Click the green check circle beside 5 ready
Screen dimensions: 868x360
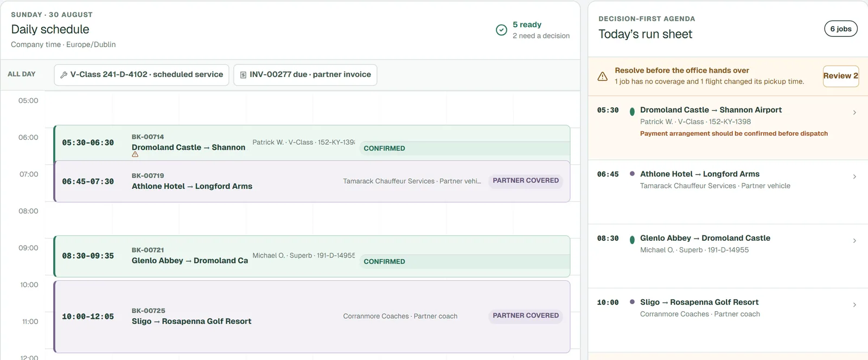[501, 30]
